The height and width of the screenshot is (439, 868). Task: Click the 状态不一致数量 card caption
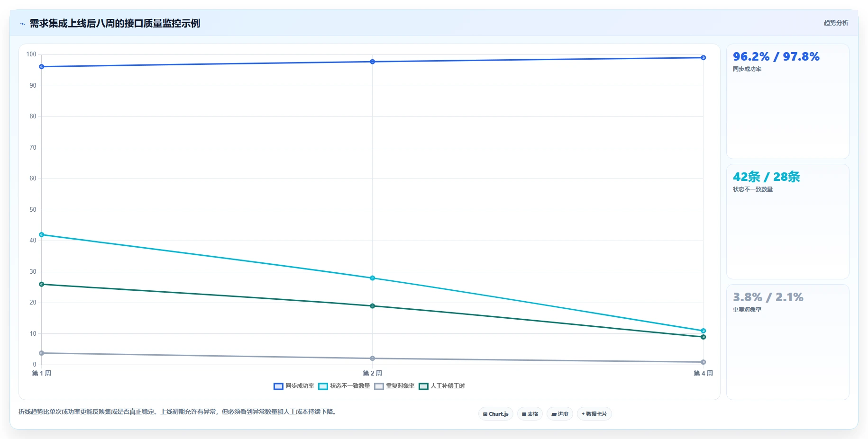click(753, 189)
